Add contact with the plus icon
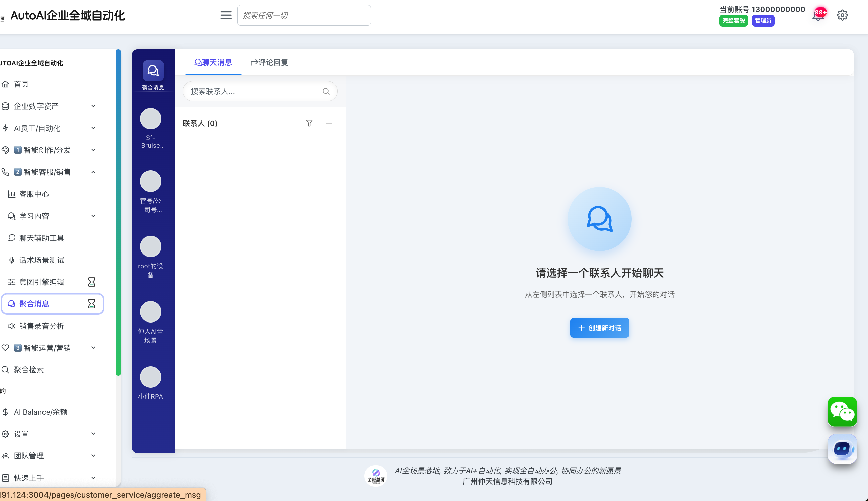Viewport: 868px width, 501px height. tap(329, 123)
